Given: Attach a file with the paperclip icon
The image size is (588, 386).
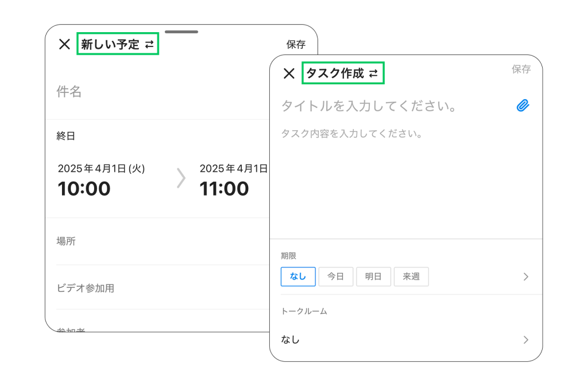Looking at the screenshot, I should click(522, 106).
